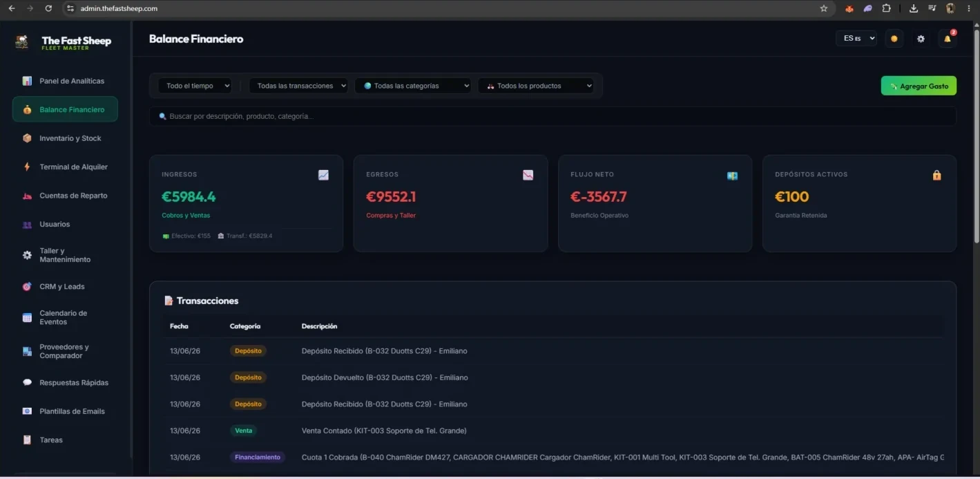Reload the page in the browser

[48, 8]
